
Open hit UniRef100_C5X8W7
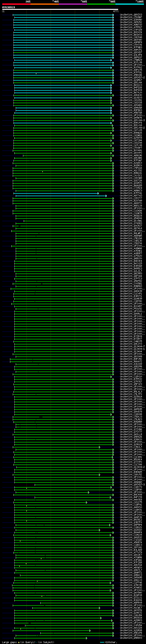click(131, 17)
